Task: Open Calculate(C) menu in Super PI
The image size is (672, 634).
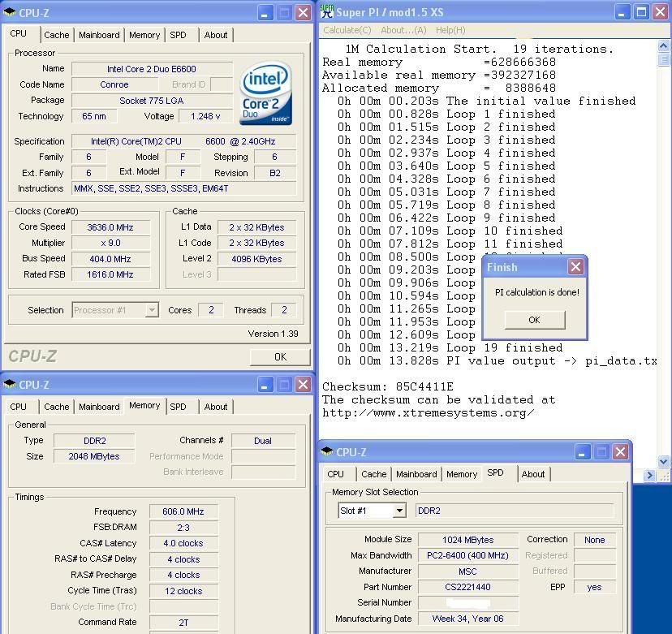Action: click(347, 30)
